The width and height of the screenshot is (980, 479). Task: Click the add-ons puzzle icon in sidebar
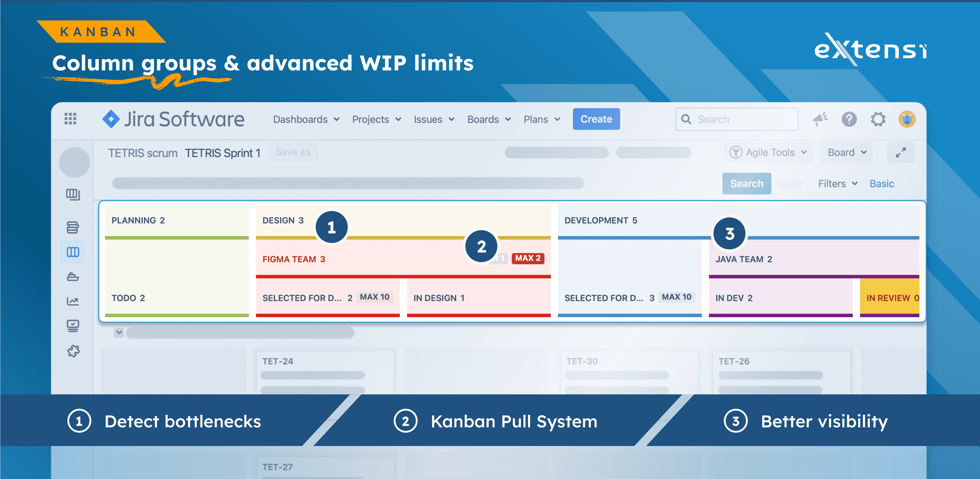(x=73, y=351)
